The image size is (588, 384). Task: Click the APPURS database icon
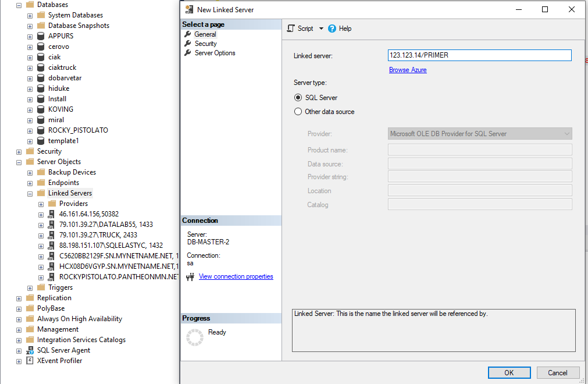[41, 37]
